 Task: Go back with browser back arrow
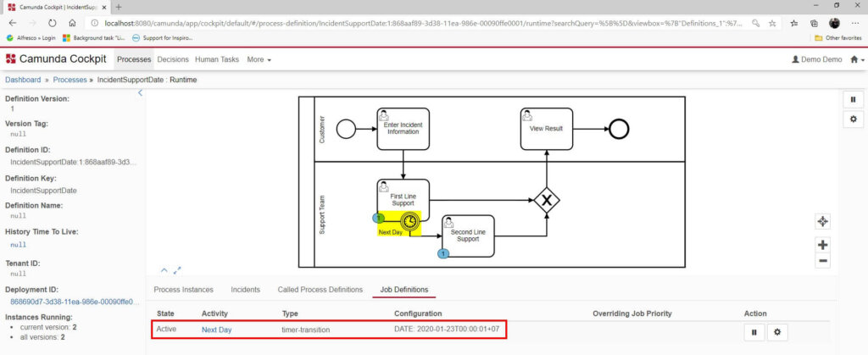coord(13,23)
